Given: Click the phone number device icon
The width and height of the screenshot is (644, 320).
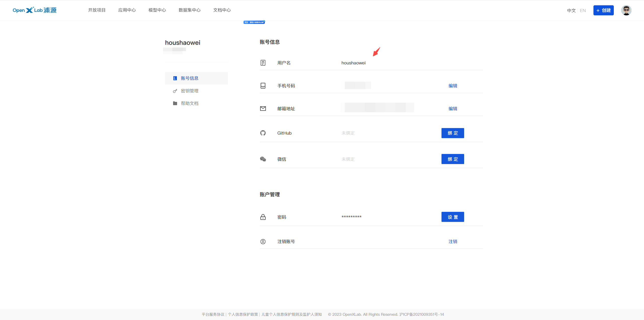Looking at the screenshot, I should [263, 86].
